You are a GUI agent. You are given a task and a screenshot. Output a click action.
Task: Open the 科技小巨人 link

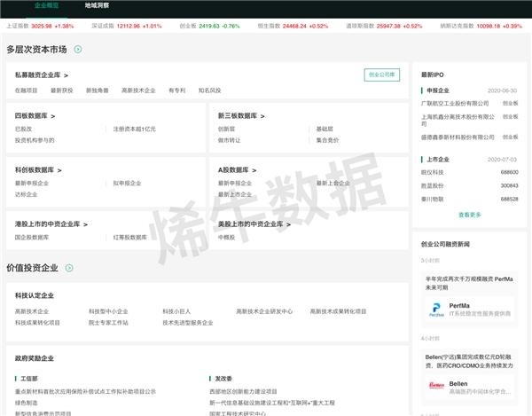tap(176, 311)
